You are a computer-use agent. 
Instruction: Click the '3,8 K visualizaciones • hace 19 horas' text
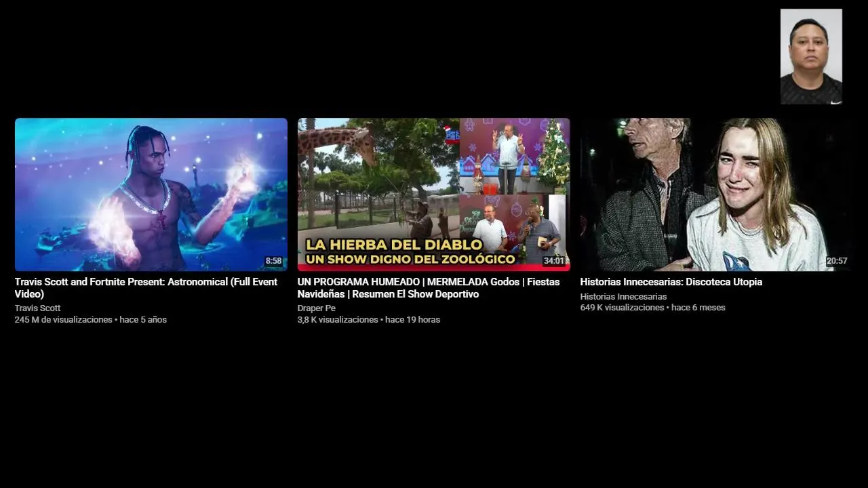(368, 319)
